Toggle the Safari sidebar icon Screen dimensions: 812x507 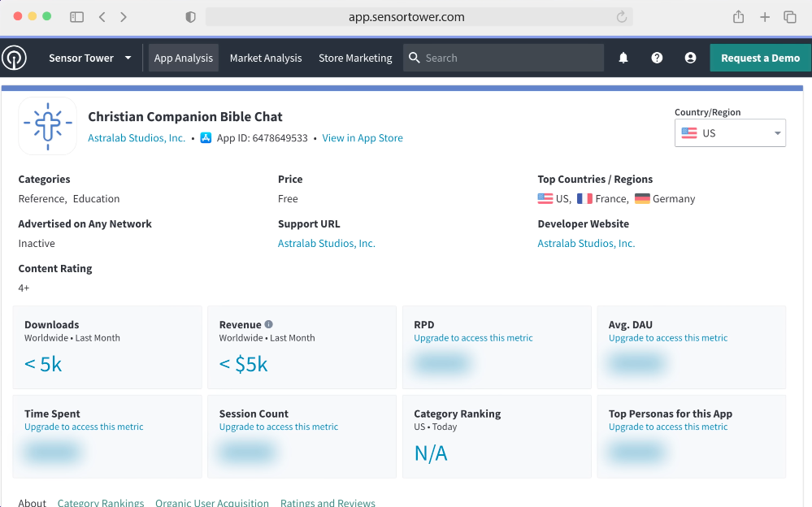click(76, 17)
